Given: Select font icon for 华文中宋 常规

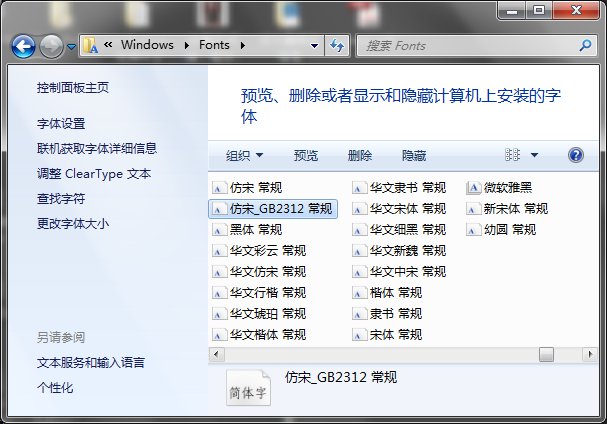Looking at the screenshot, I should [x=359, y=272].
